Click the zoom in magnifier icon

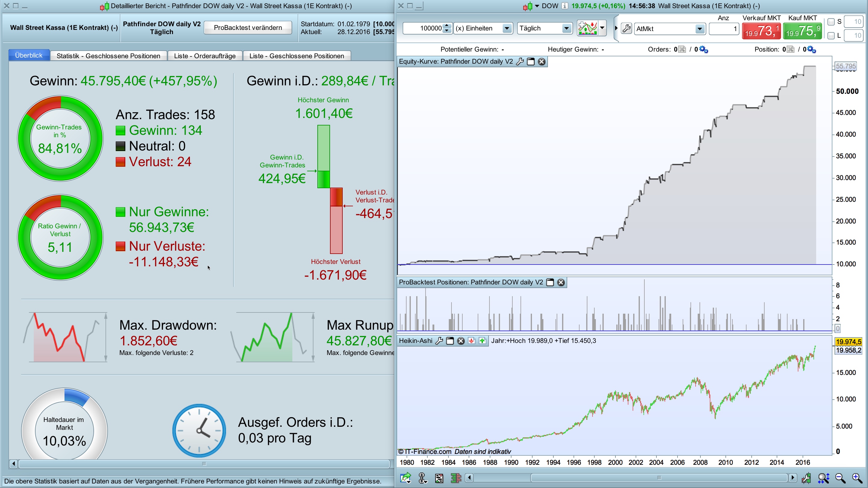tap(856, 478)
